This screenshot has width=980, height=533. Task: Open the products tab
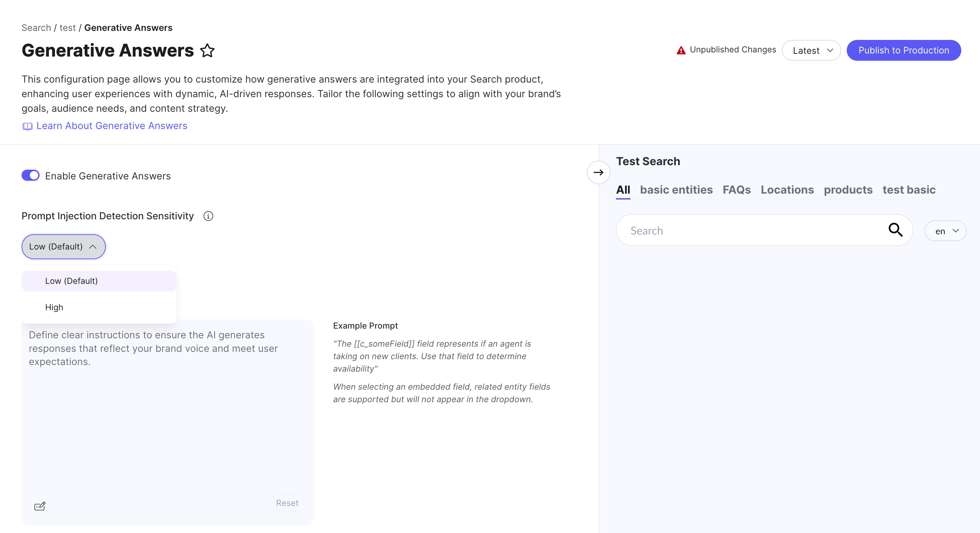(x=848, y=190)
